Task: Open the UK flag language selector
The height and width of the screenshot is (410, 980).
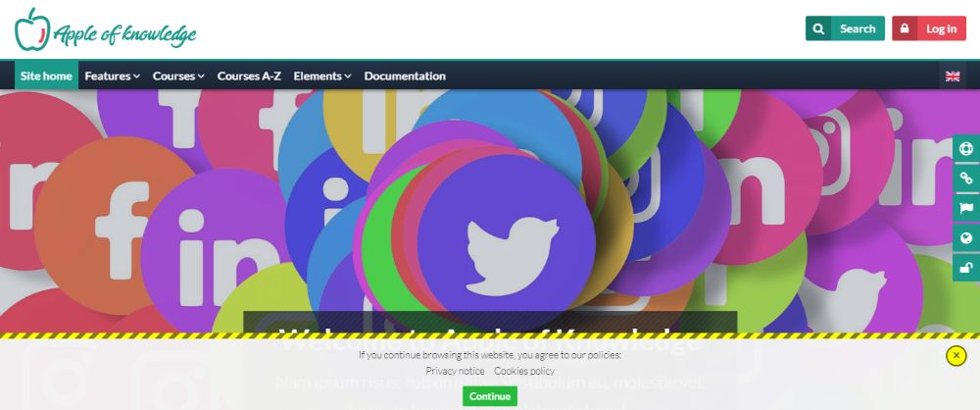Action: [x=953, y=77]
